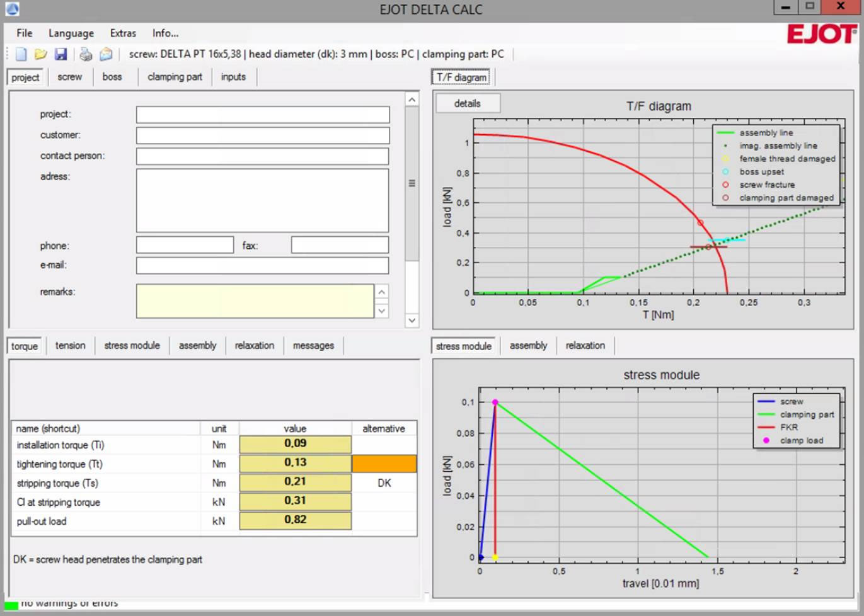This screenshot has height=616, width=864.
Task: Select the pull-out load value 0,82
Action: click(295, 520)
